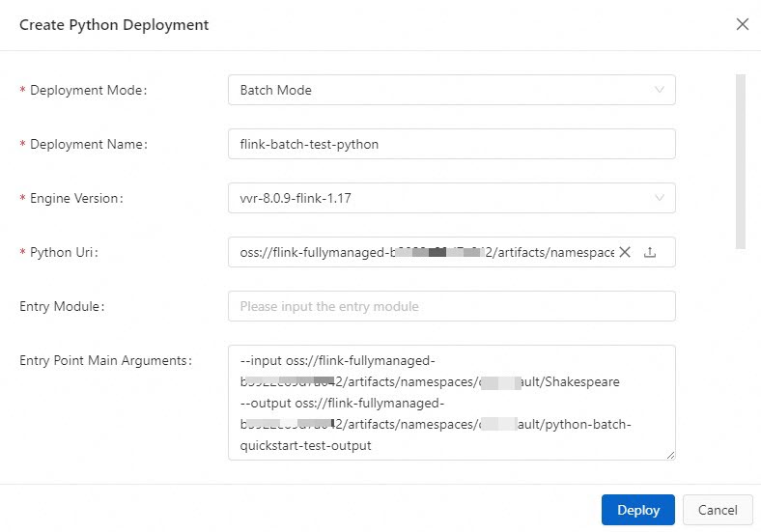Viewport: 761px width, 532px height.
Task: Click the upload icon next to Python Uri
Action: [649, 252]
